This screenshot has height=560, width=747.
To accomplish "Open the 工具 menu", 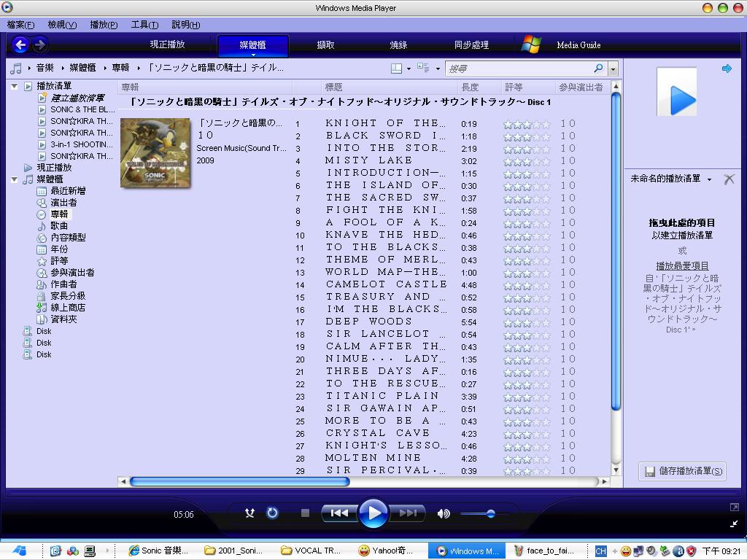I will [143, 24].
